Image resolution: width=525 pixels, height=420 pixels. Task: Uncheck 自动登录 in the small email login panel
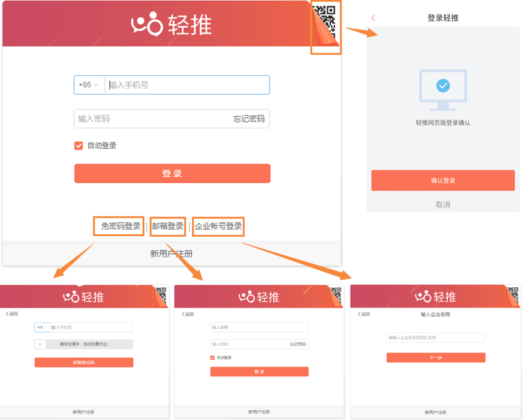(213, 357)
